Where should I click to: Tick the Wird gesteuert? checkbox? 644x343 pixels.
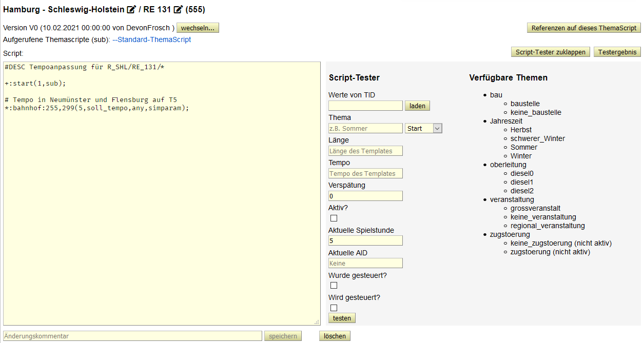pyautogui.click(x=334, y=308)
